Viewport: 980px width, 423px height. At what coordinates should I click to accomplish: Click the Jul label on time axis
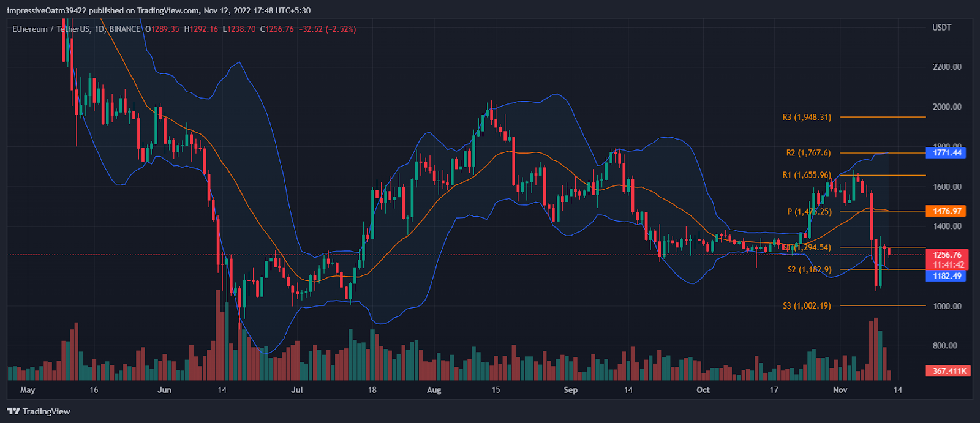point(297,390)
